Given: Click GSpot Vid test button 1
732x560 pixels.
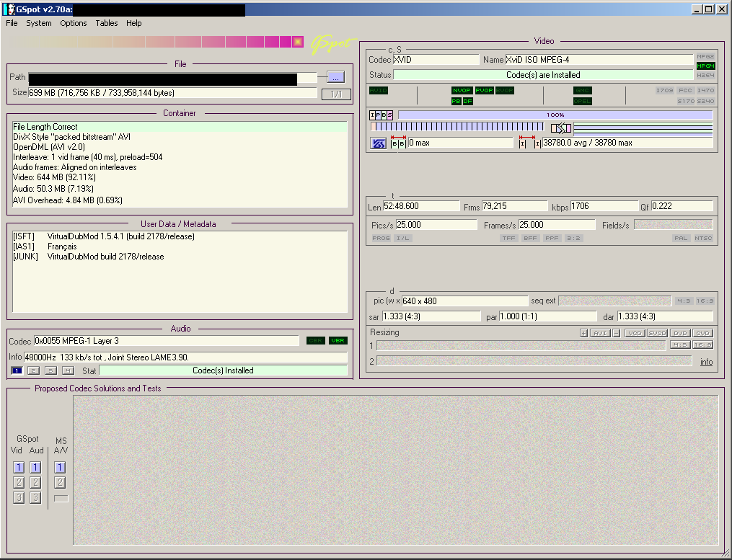Looking at the screenshot, I should pyautogui.click(x=19, y=467).
